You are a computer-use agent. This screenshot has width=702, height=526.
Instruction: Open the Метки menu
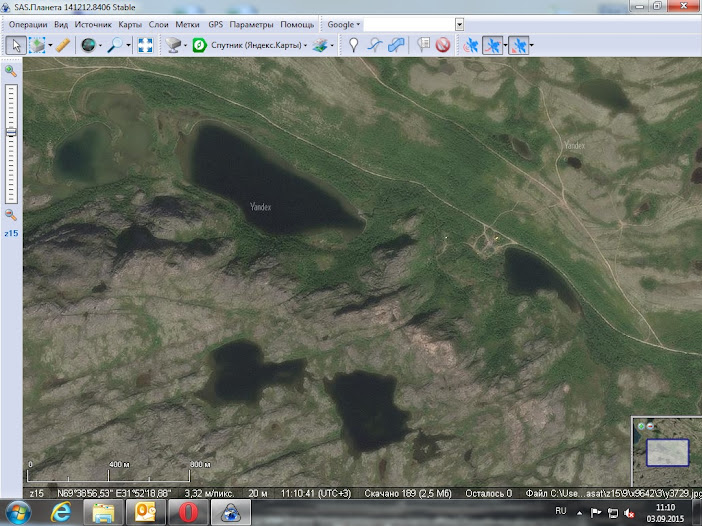pos(187,25)
